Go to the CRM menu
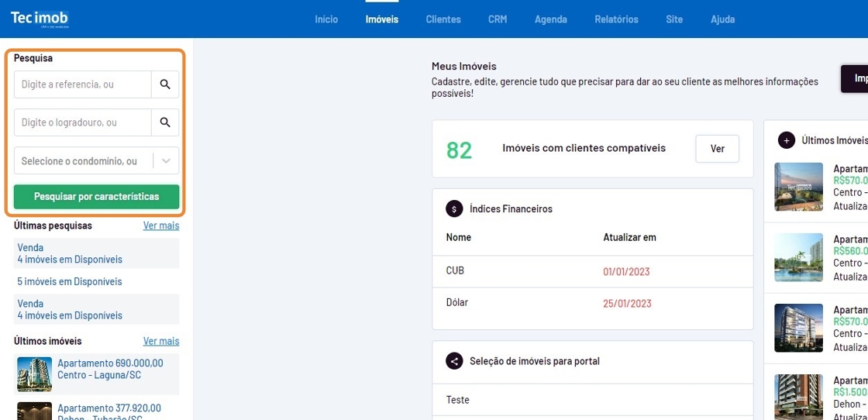Screen dimensions: 868x420 pyautogui.click(x=498, y=19)
